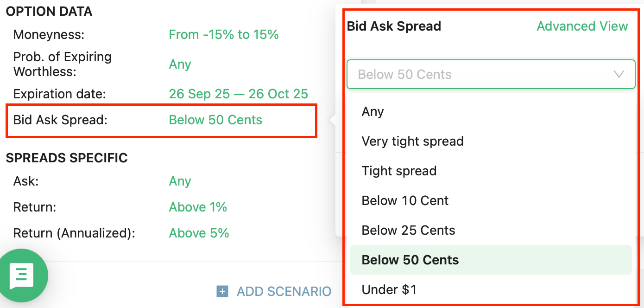Adjust Prob. of Expiring Worthless filter
The width and height of the screenshot is (644, 308).
[x=180, y=64]
